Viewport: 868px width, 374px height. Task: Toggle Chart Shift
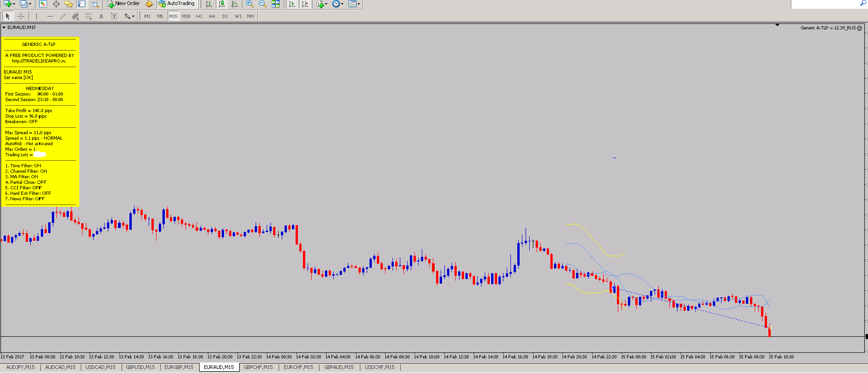[x=305, y=4]
